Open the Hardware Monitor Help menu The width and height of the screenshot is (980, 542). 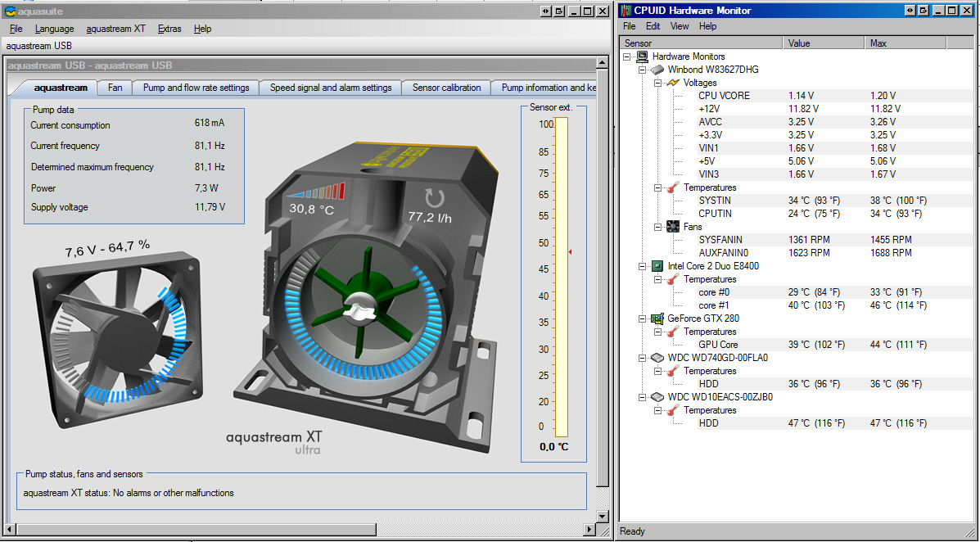point(707,26)
